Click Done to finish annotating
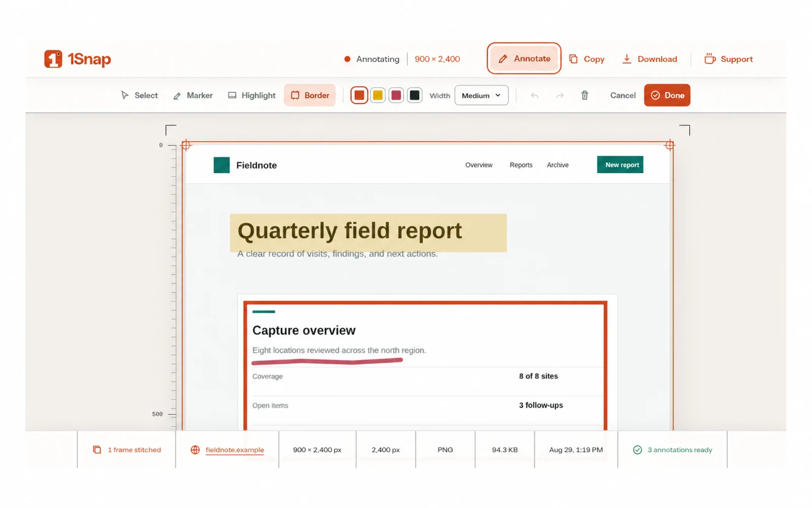This screenshot has width=812, height=508. click(x=667, y=95)
